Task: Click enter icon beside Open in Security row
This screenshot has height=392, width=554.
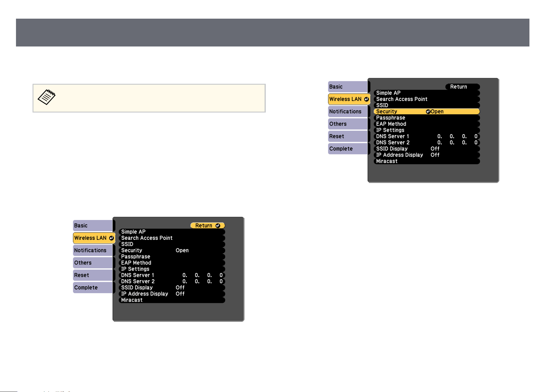Action: pos(428,112)
